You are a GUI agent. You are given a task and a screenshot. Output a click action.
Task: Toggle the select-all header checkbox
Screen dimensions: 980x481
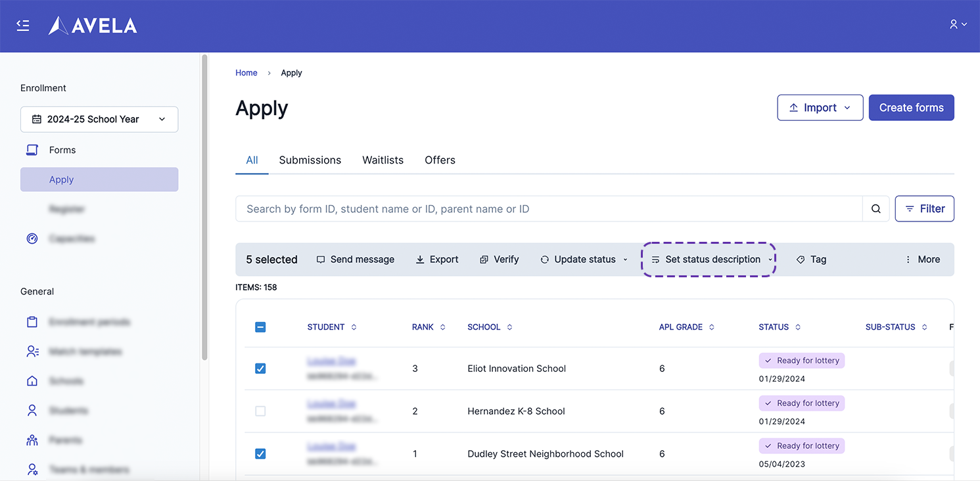pyautogui.click(x=260, y=327)
